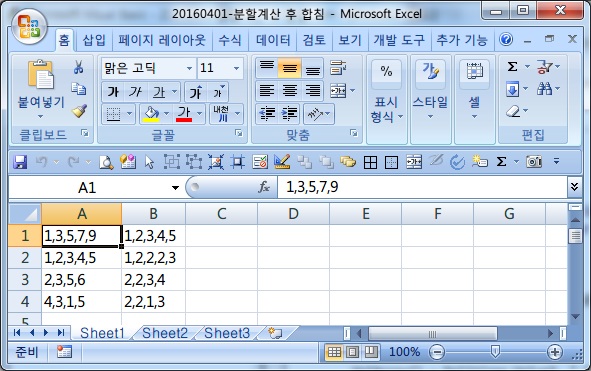591x371 pixels.
Task: Click the Save icon in quick toolbar
Action: pyautogui.click(x=20, y=163)
